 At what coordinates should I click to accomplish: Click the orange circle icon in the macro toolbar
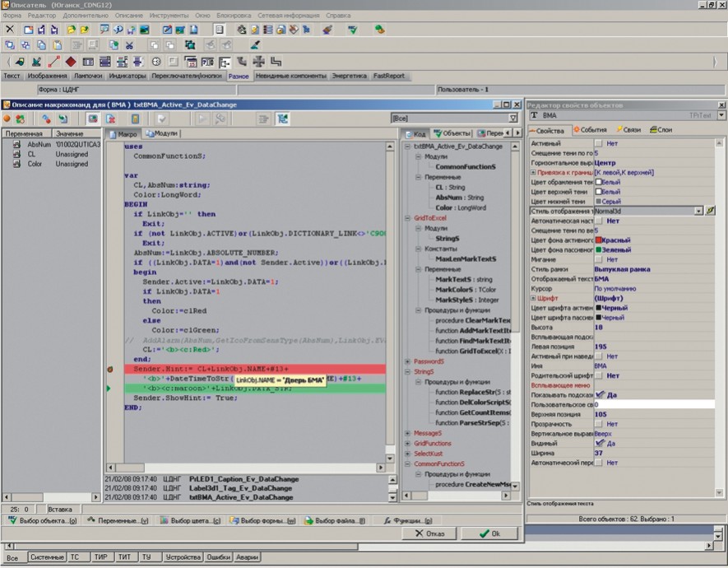(7, 119)
